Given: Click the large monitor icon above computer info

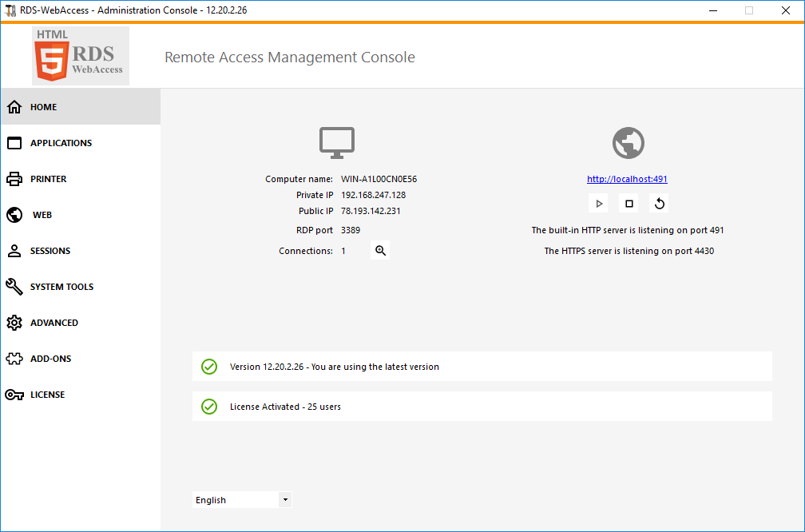Looking at the screenshot, I should [x=337, y=143].
